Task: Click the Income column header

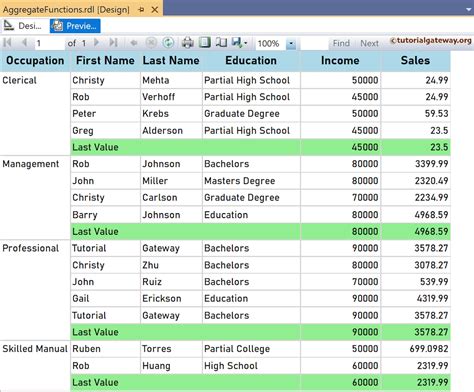Action: point(340,61)
